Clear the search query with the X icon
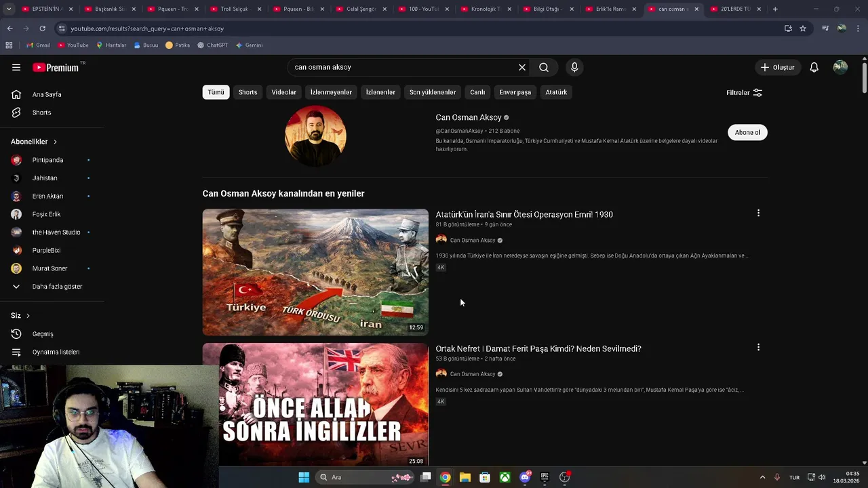This screenshot has height=488, width=868. click(x=522, y=67)
